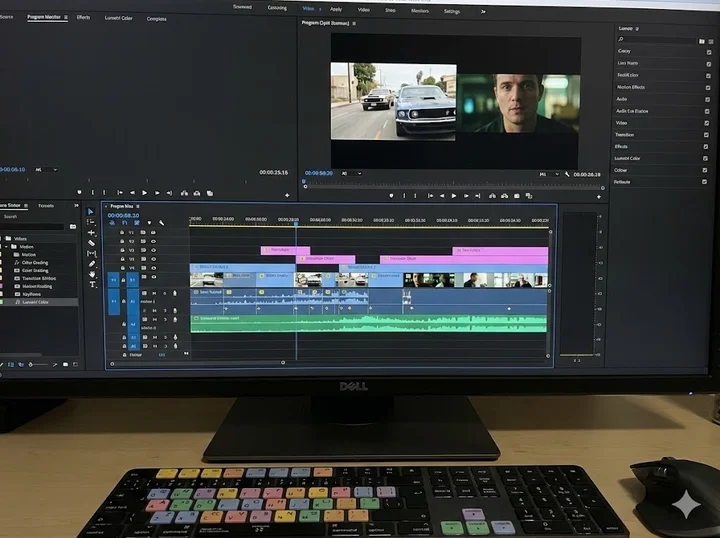The image size is (720, 538).
Task: Create new folder in right effects panel
Action: click(702, 41)
